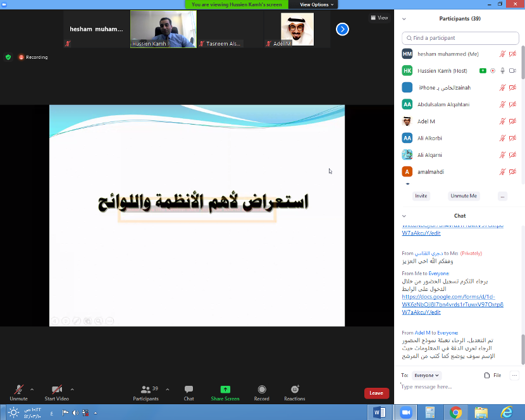Click the File attachment icon in chat
Viewport: 525px width, 420px height.
[493, 375]
